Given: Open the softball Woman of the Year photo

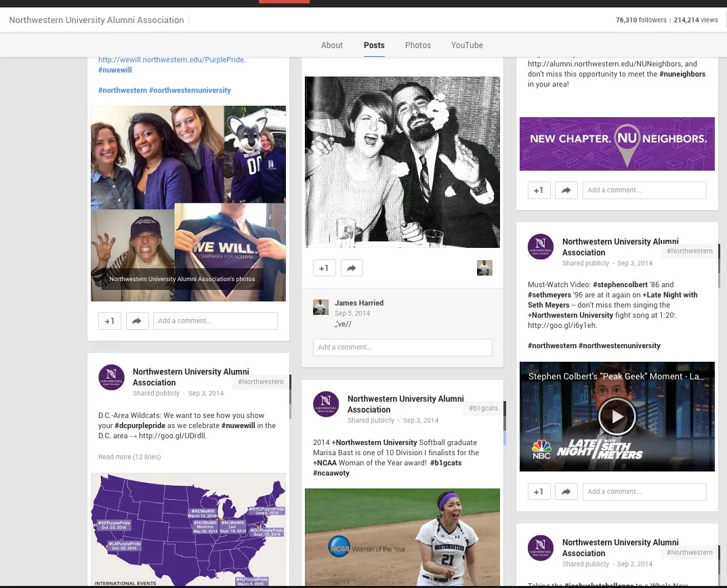Looking at the screenshot, I should pyautogui.click(x=402, y=537).
